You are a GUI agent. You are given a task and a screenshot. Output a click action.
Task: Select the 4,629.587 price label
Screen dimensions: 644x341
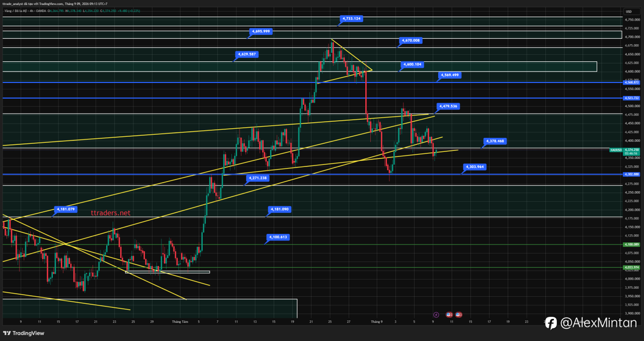tap(247, 54)
